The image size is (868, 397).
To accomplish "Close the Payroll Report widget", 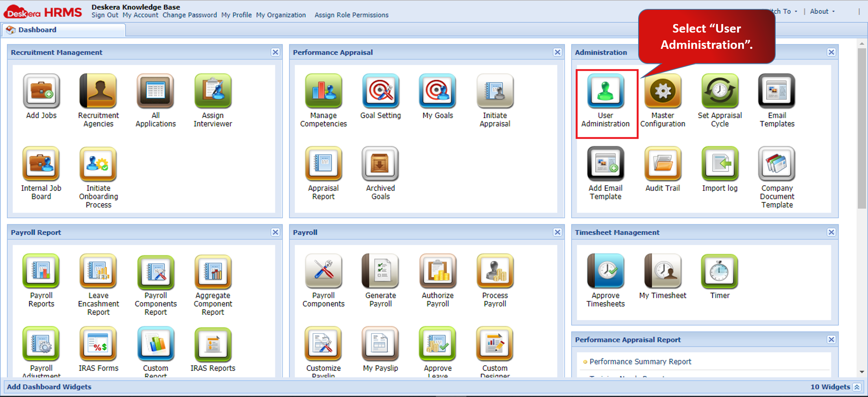I will tap(275, 232).
